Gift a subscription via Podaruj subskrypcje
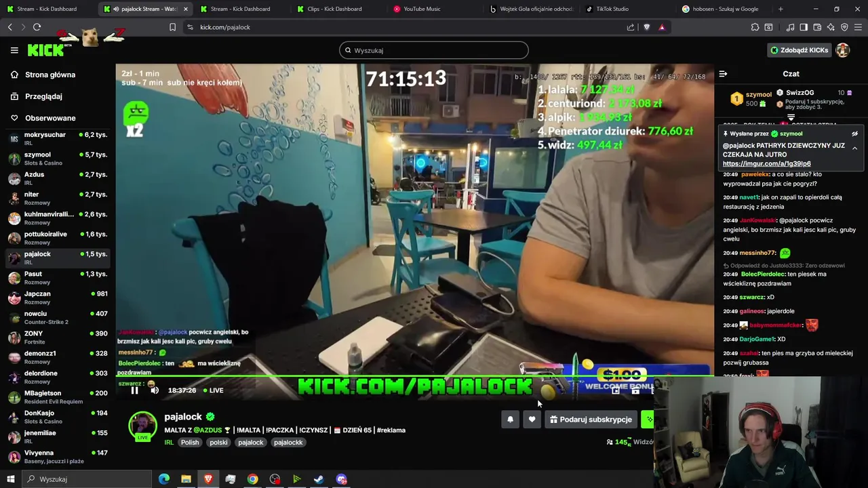 pyautogui.click(x=591, y=420)
